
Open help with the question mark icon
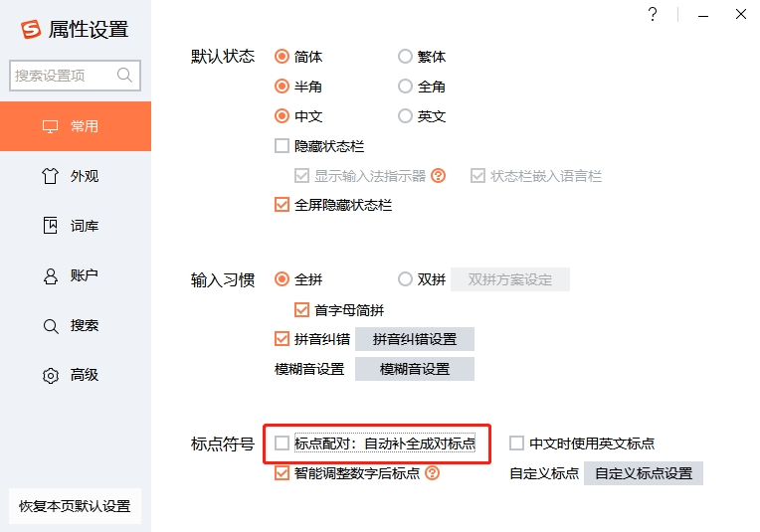(653, 14)
